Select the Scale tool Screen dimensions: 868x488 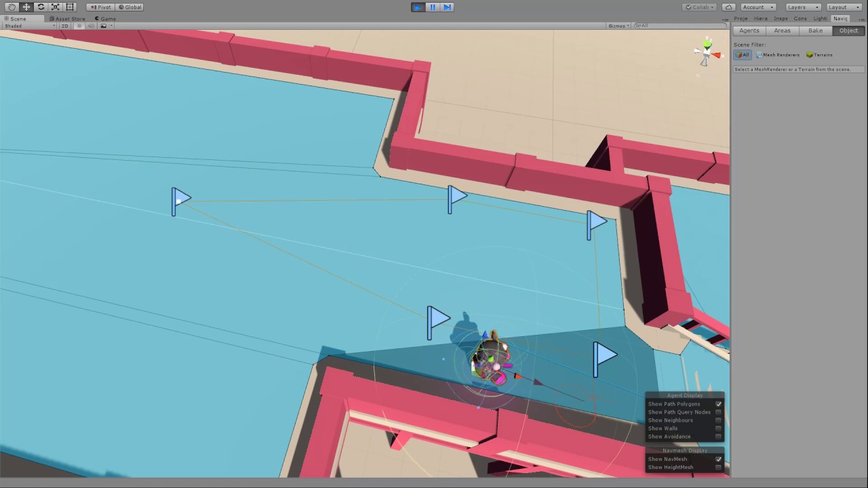(x=55, y=7)
